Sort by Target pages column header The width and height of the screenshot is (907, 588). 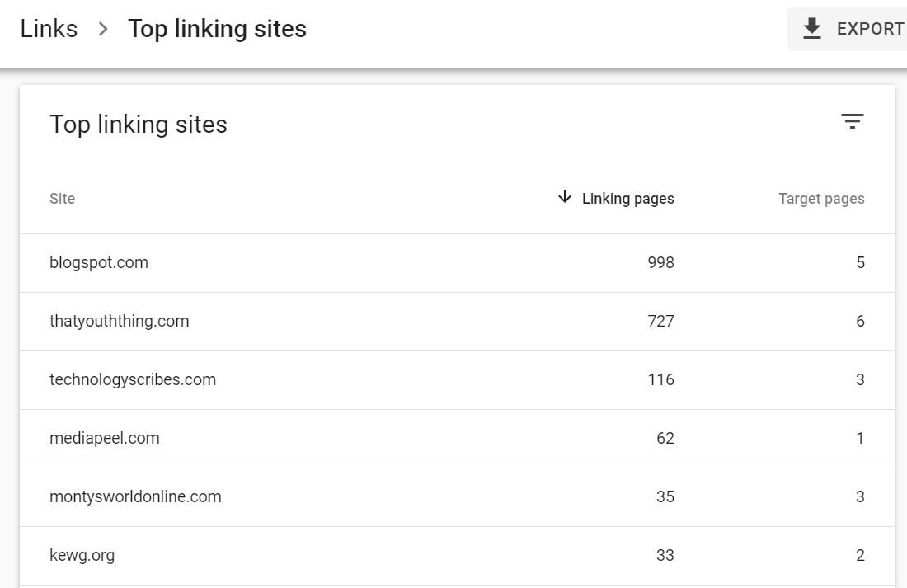point(821,199)
